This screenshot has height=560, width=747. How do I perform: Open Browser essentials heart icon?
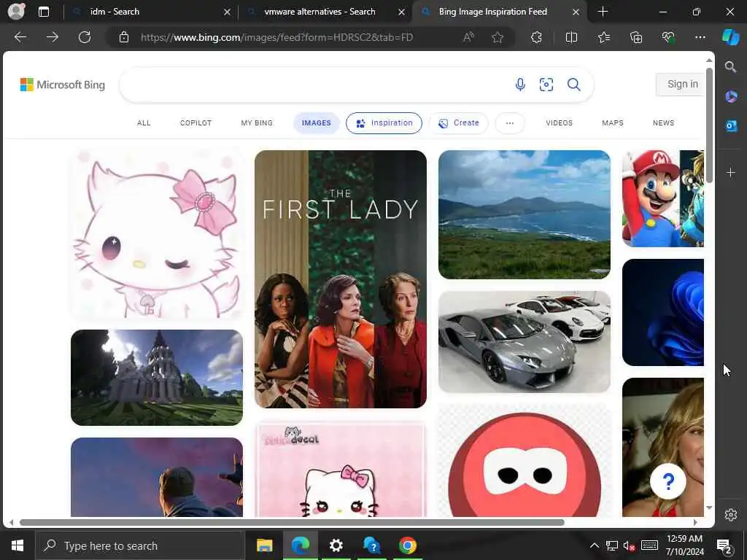pyautogui.click(x=668, y=37)
